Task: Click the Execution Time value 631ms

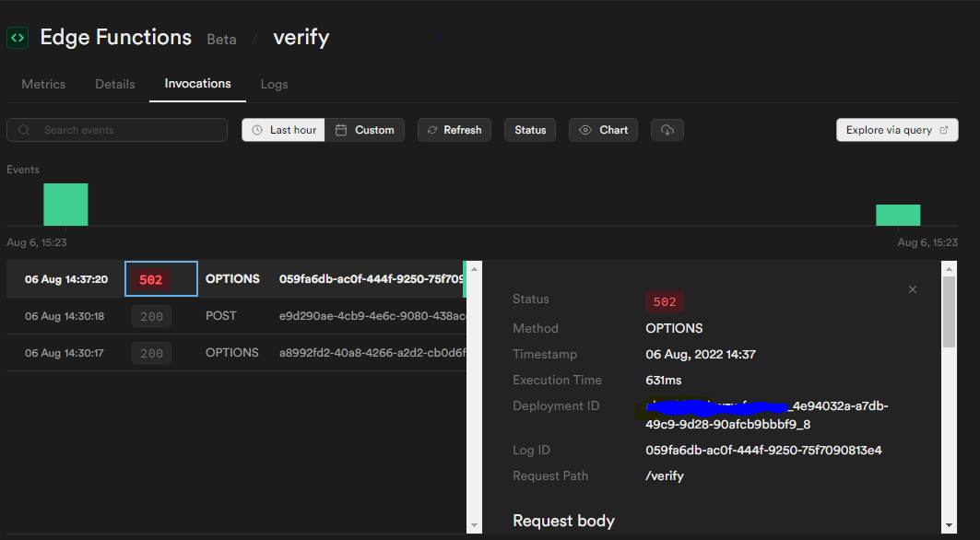Action: point(663,380)
